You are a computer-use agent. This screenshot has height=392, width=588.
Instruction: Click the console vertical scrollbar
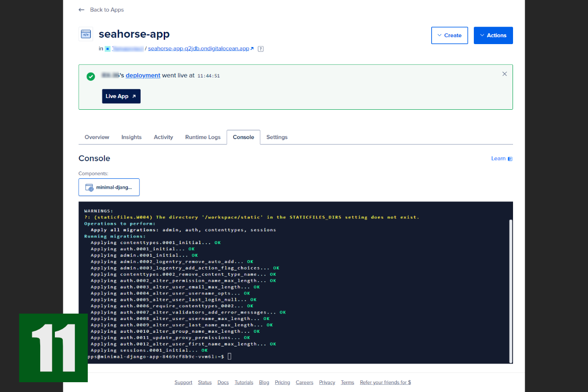click(510, 291)
